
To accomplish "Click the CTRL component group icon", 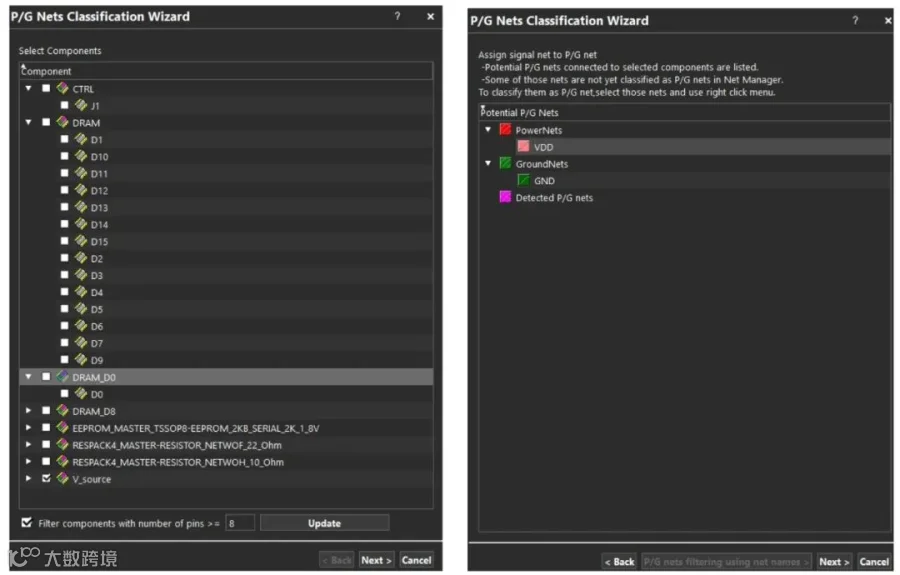I will [x=63, y=88].
